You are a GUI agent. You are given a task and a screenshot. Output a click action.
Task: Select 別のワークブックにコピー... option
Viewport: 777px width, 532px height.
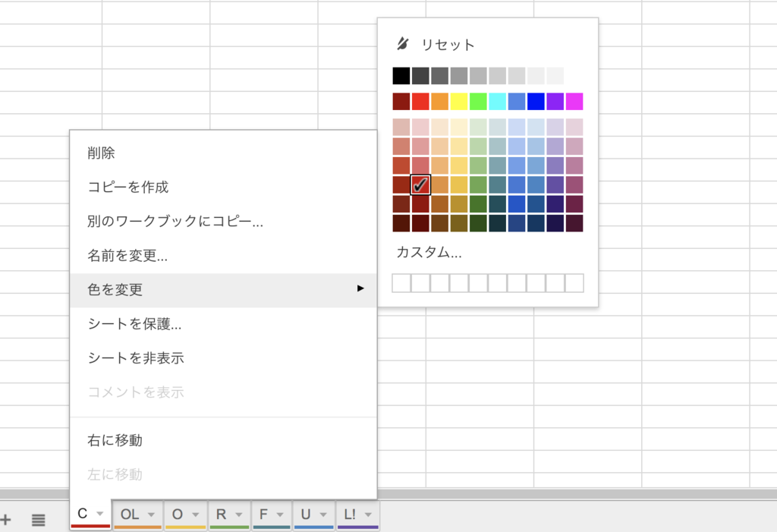pos(223,221)
